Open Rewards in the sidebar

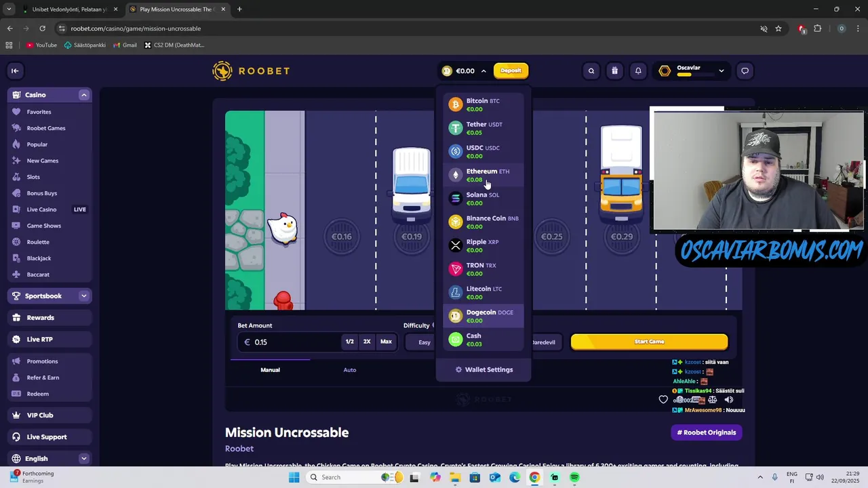[50, 317]
